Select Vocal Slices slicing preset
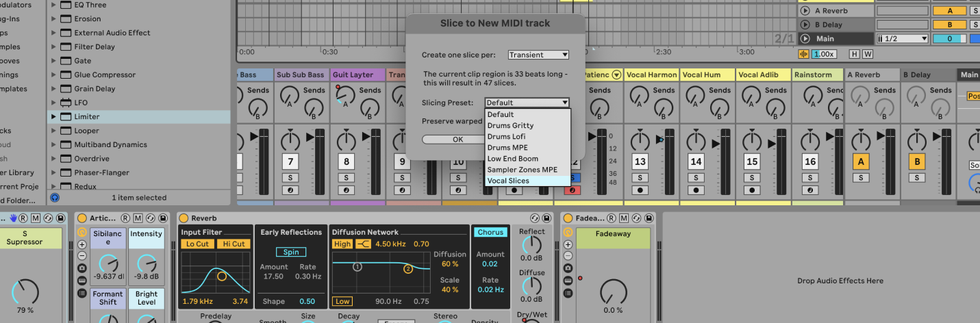The width and height of the screenshot is (980, 323). [x=527, y=181]
